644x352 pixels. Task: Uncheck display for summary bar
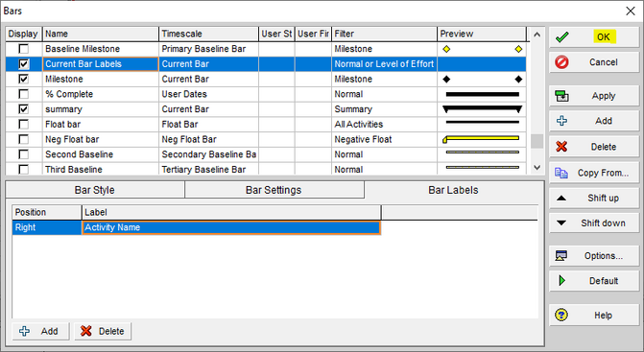(24, 109)
